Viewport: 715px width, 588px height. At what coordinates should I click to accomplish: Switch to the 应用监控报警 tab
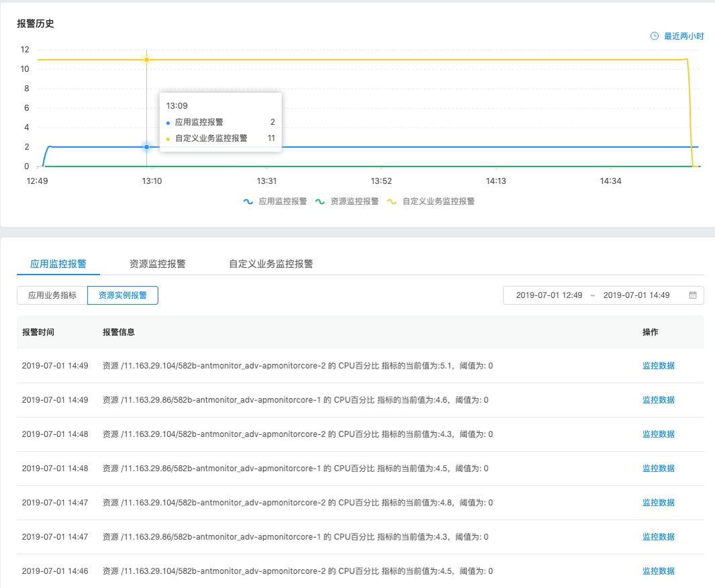(58, 264)
